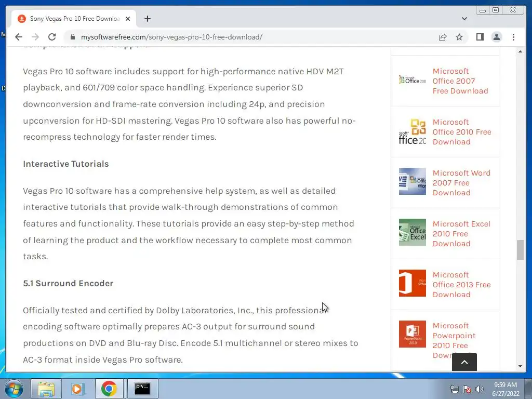Click the page scrollbar thumb
532x399 pixels.
pyautogui.click(x=520, y=250)
